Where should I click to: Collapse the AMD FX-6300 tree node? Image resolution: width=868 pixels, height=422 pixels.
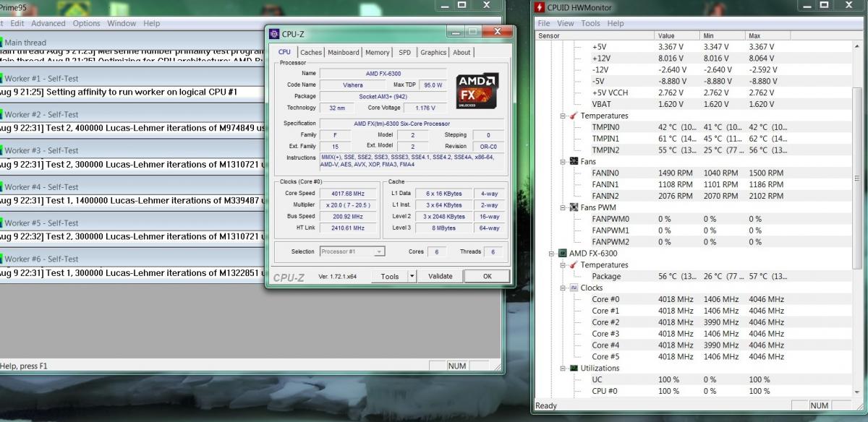[x=552, y=254]
